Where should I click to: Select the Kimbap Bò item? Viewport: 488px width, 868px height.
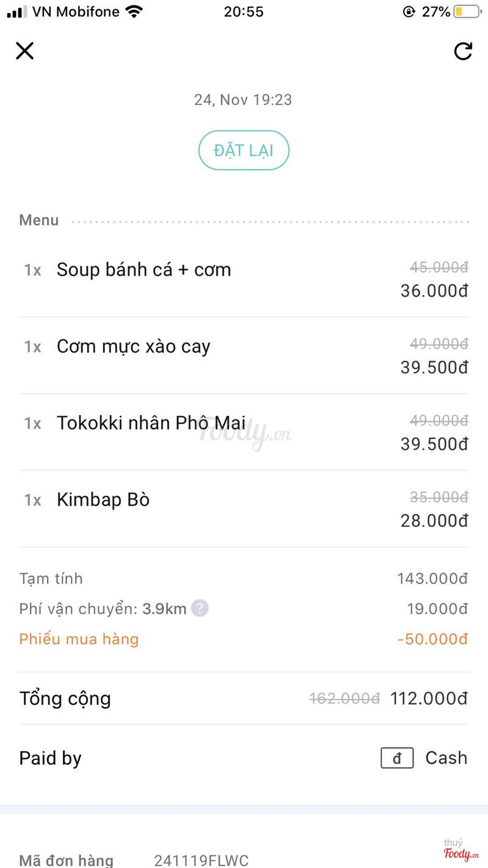(x=103, y=499)
